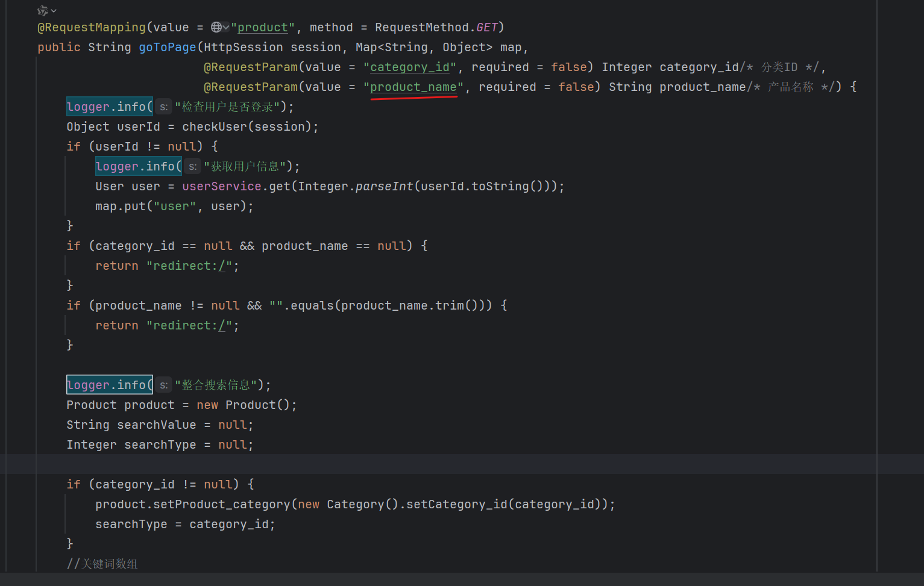Click the userService field reference
Viewport: 924px width, 586px height.
tap(221, 186)
